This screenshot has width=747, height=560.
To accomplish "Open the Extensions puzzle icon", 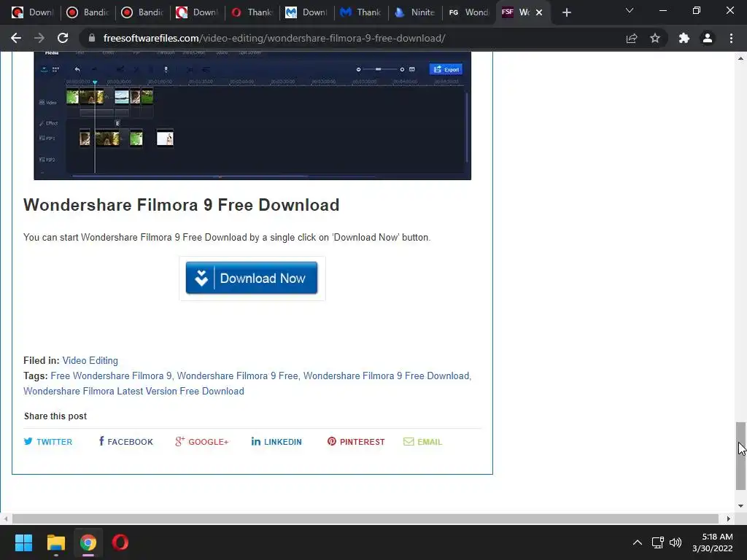I will 684,38.
